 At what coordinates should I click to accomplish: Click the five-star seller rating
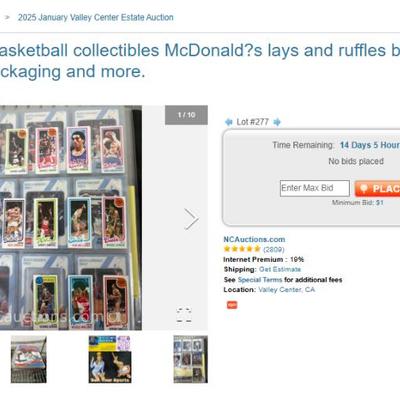pyautogui.click(x=242, y=249)
